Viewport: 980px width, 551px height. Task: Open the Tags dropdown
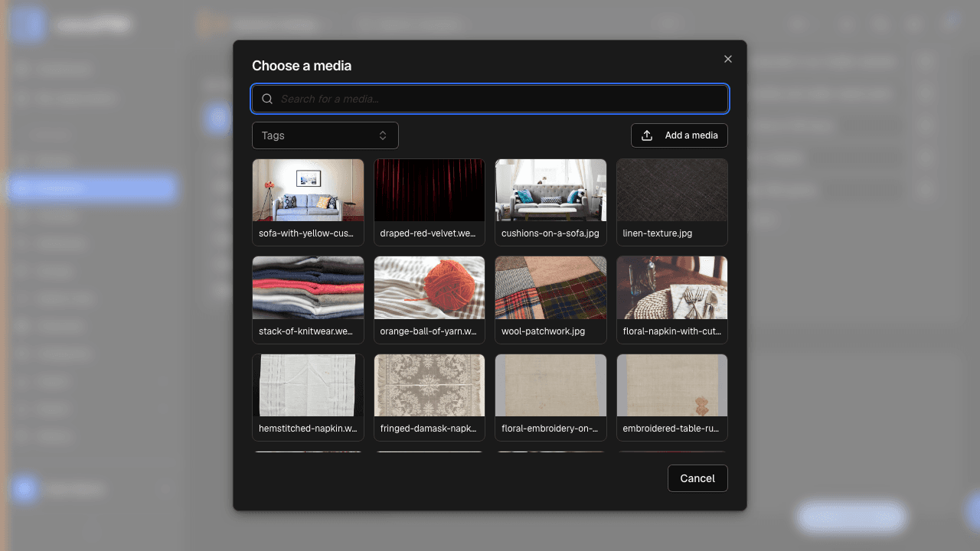click(x=325, y=135)
